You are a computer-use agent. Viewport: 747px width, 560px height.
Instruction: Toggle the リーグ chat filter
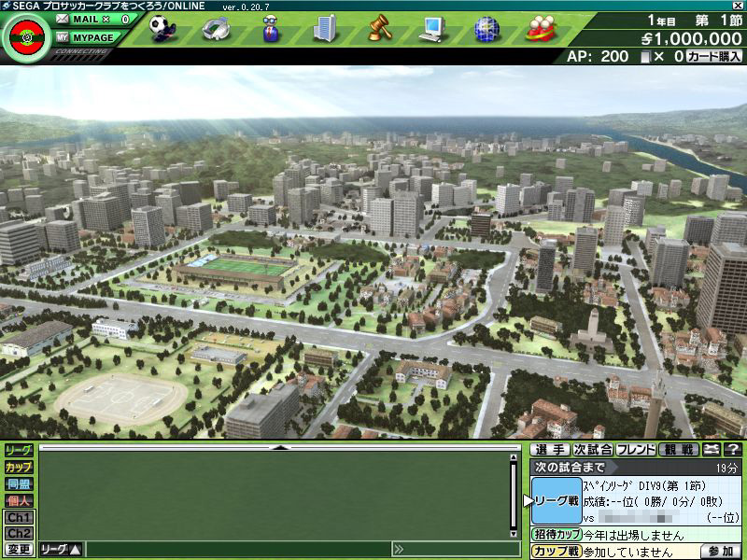point(19,451)
